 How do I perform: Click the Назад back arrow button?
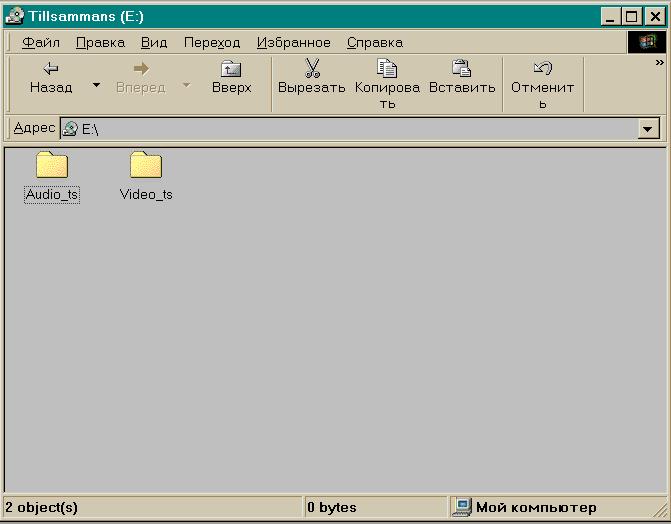pos(51,77)
